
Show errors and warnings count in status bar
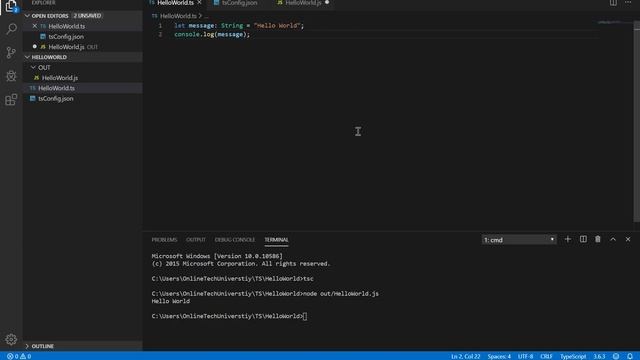point(19,356)
